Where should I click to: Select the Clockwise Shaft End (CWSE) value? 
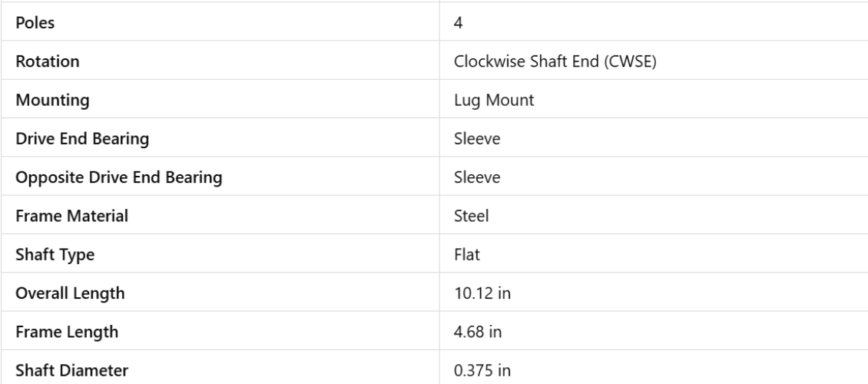pyautogui.click(x=554, y=61)
